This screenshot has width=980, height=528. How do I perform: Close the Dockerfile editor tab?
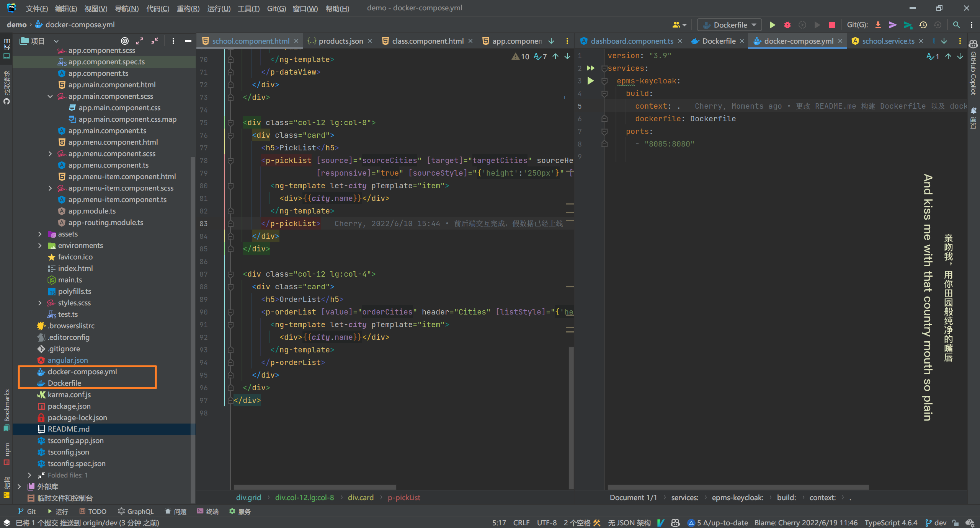click(742, 41)
